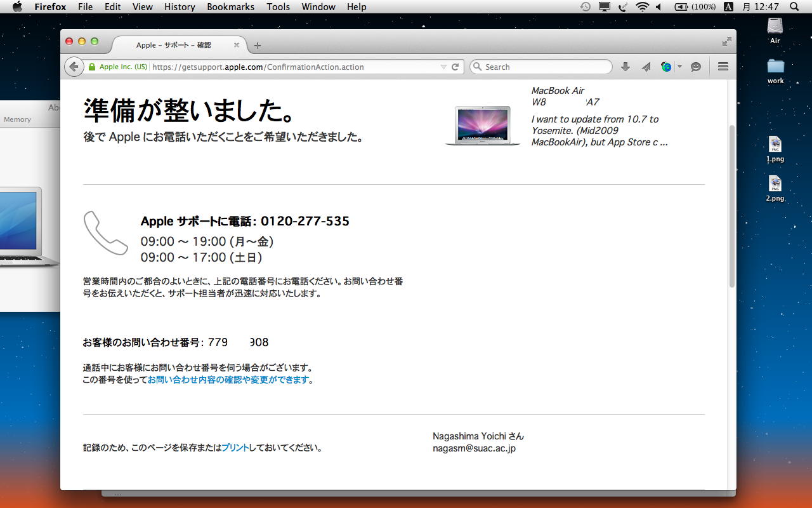Open the Tools menu
Image resolution: width=812 pixels, height=508 pixels.
click(x=278, y=7)
